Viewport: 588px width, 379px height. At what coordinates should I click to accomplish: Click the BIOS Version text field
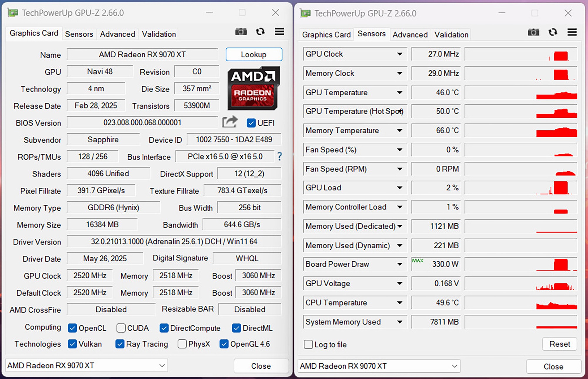142,123
